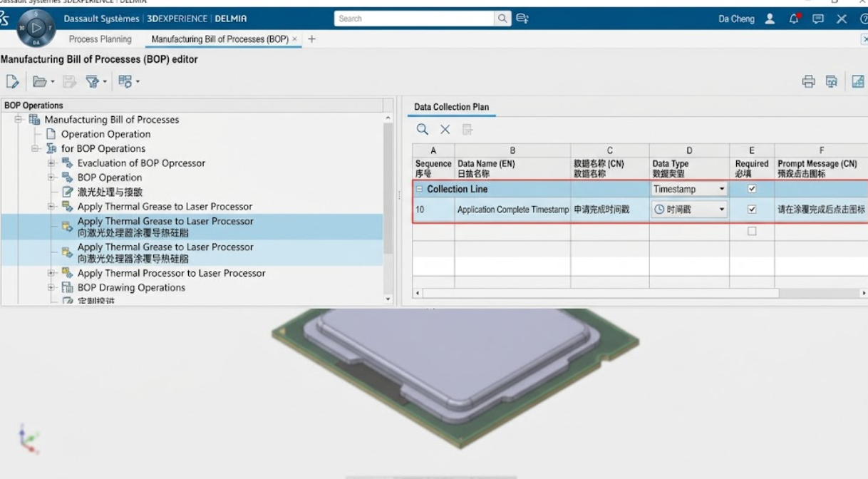This screenshot has width=868, height=479.
Task: Click the table scroll right arrow
Action: pyautogui.click(x=864, y=293)
